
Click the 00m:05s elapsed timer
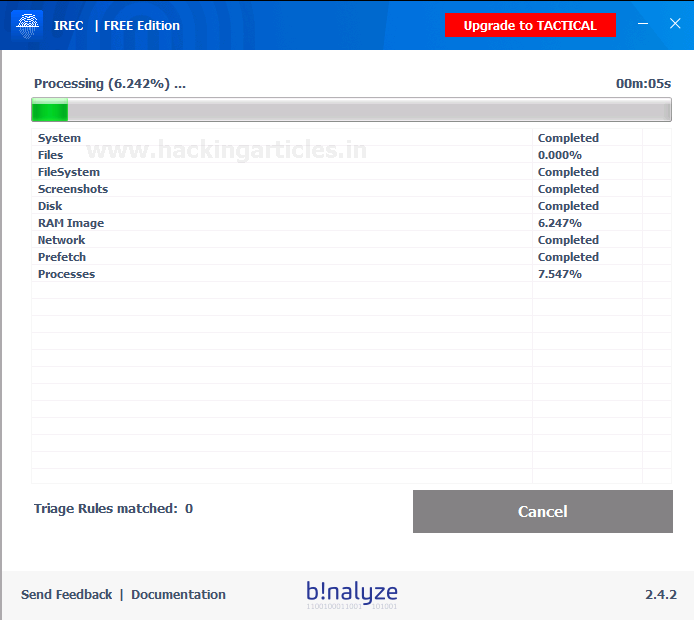(644, 84)
